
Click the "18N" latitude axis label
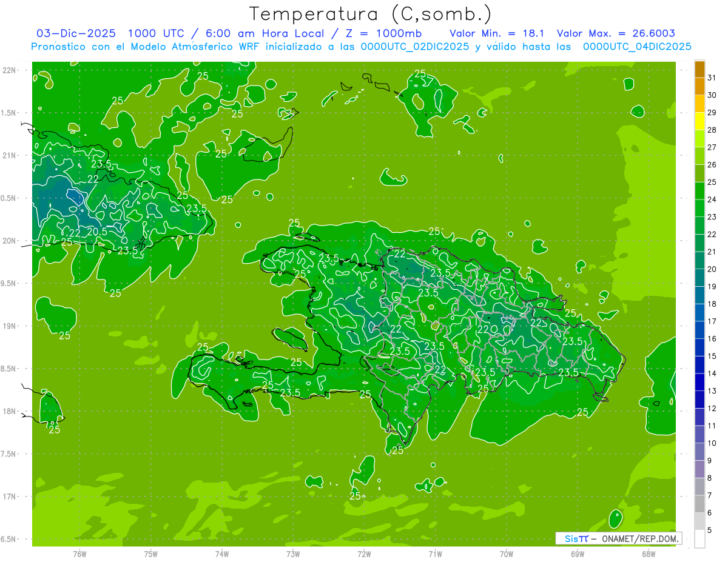tap(10, 411)
